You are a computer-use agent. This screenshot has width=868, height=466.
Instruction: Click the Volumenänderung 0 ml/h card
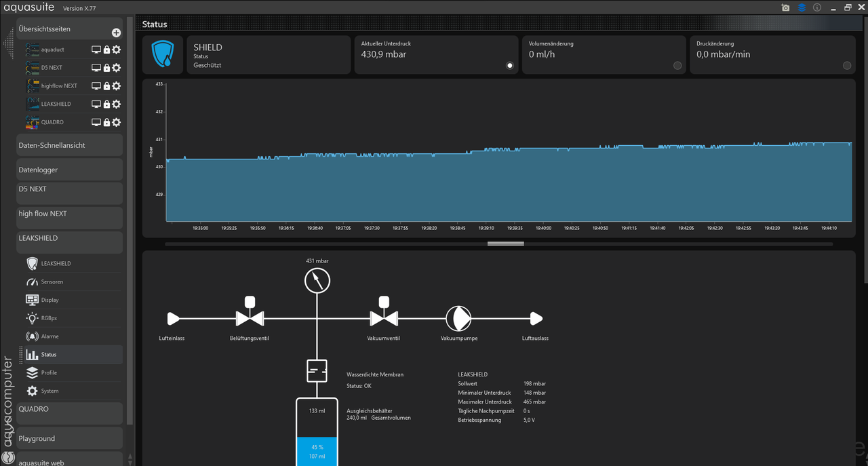point(604,55)
